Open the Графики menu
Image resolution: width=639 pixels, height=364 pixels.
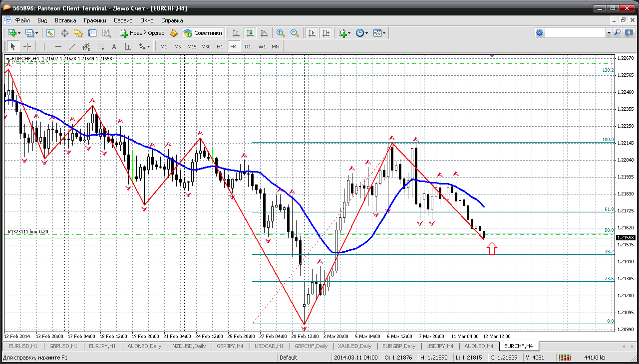(95, 20)
